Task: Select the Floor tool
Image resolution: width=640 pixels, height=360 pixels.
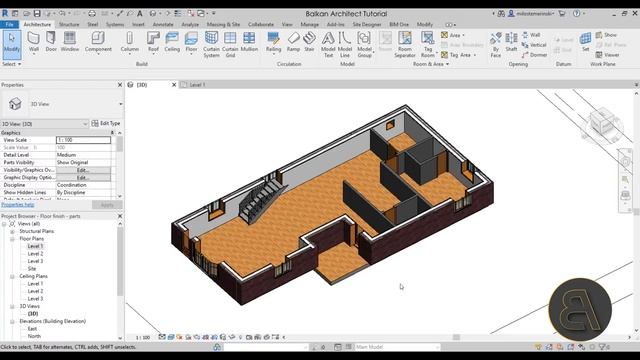Action: tap(191, 42)
